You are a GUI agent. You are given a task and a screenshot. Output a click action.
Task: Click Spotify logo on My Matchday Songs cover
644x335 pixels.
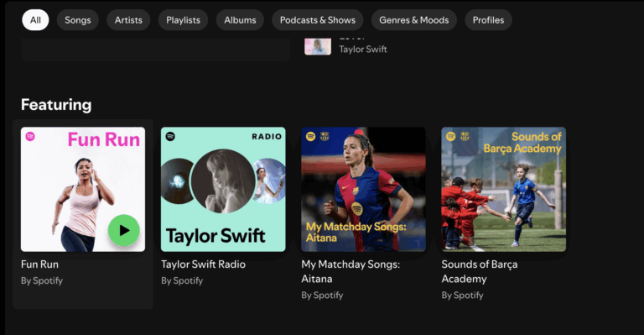pyautogui.click(x=310, y=137)
